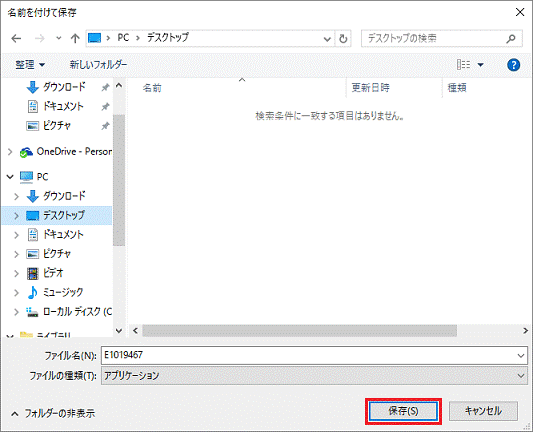
Task: Click the search magnifier icon
Action: pyautogui.click(x=511, y=39)
